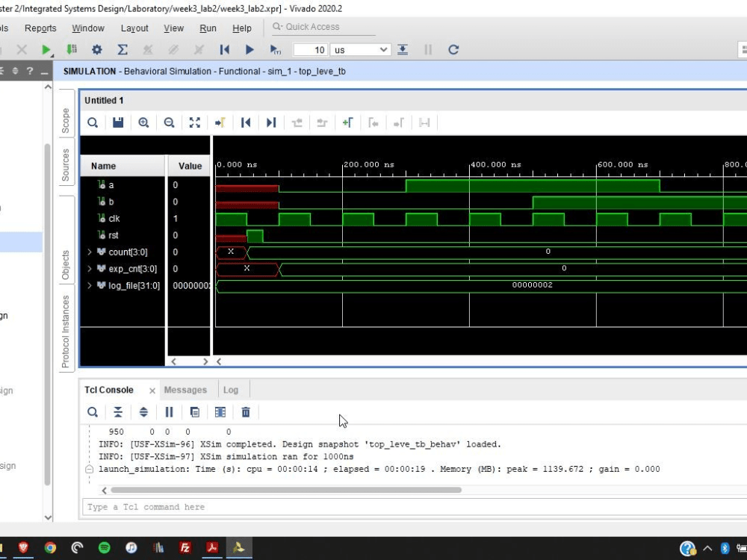
Task: Relaunch simulation using the refresh icon
Action: [453, 50]
